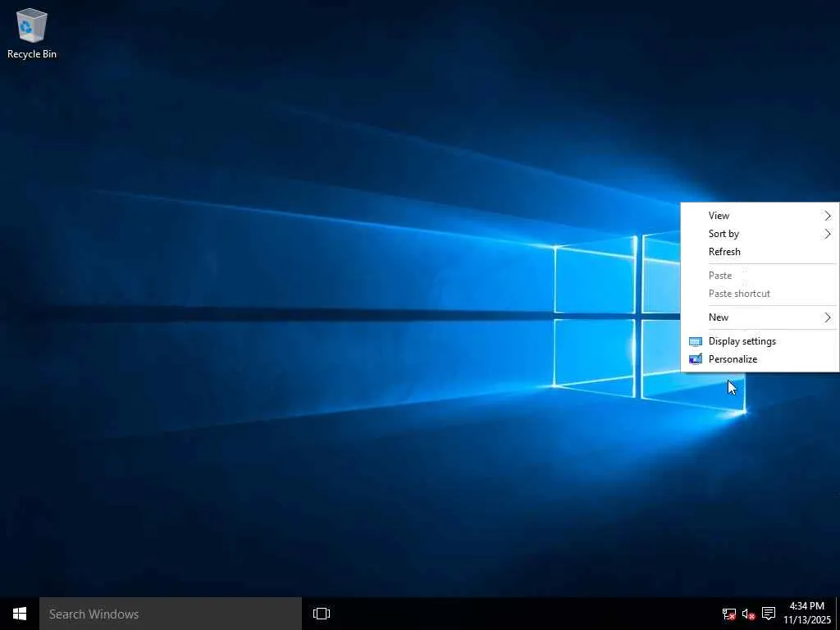
Task: Open Personalize from the context menu
Action: coord(760,359)
